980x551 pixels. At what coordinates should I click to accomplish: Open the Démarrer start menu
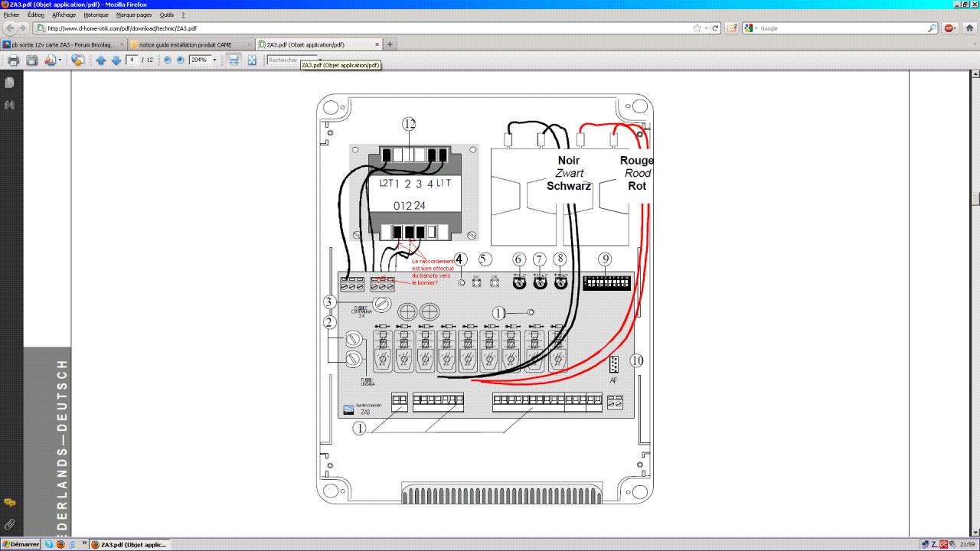tap(21, 544)
